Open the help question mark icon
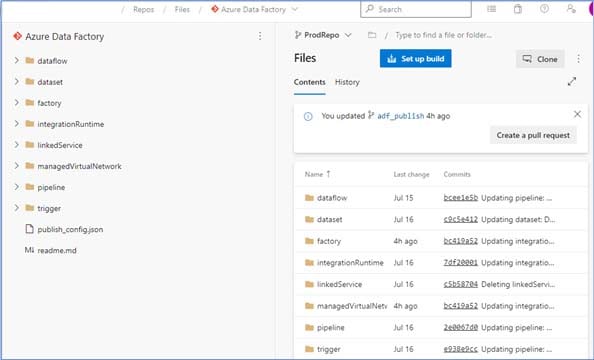The width and height of the screenshot is (594, 360). [544, 9]
